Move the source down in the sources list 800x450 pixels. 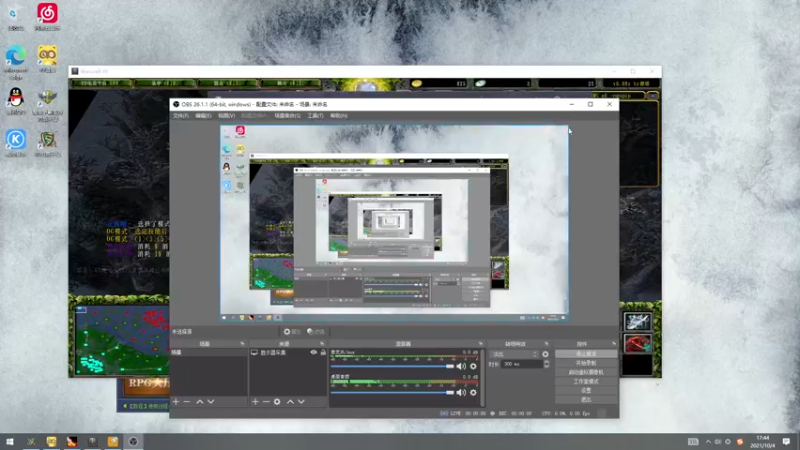(301, 402)
